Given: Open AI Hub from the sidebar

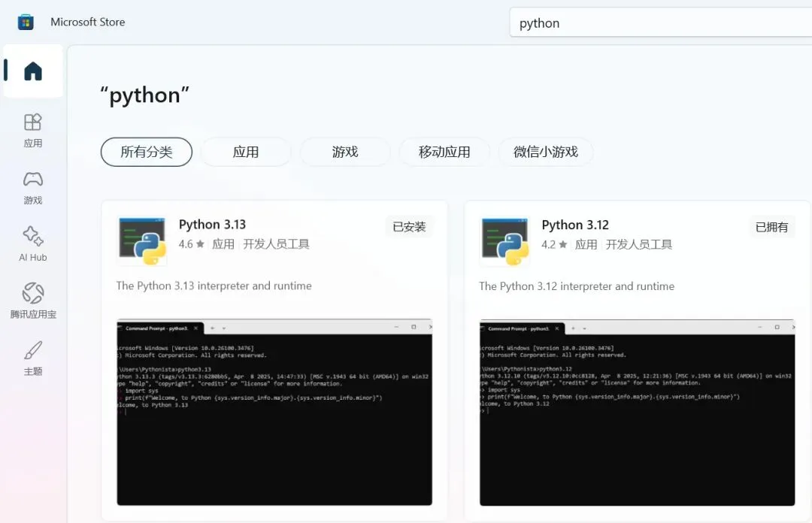Looking at the screenshot, I should click(x=33, y=244).
